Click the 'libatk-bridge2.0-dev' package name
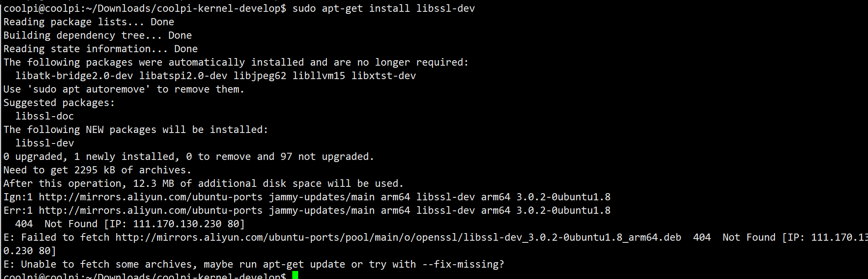Screen dimensions: 868x279 pos(74,76)
